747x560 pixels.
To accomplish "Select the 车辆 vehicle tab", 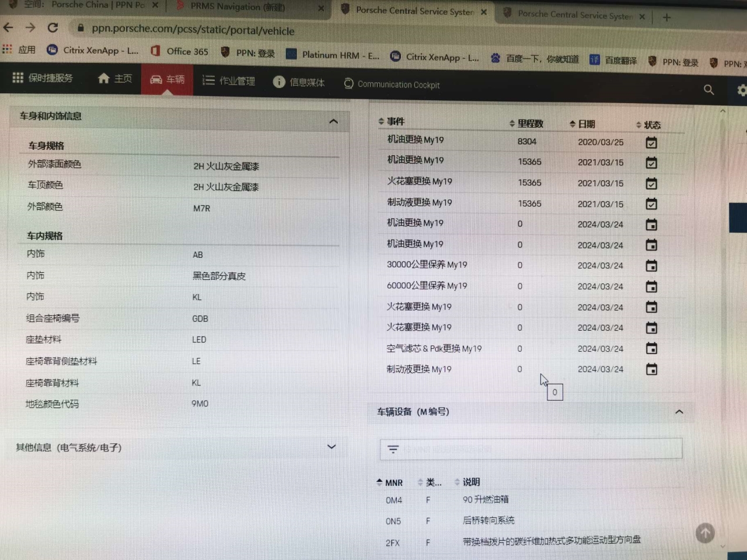I will 167,79.
